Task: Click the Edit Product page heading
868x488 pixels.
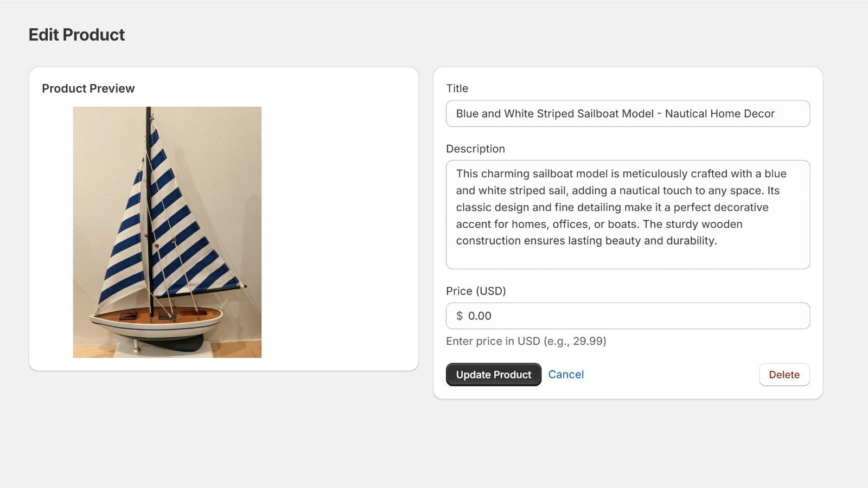Action: pos(76,35)
